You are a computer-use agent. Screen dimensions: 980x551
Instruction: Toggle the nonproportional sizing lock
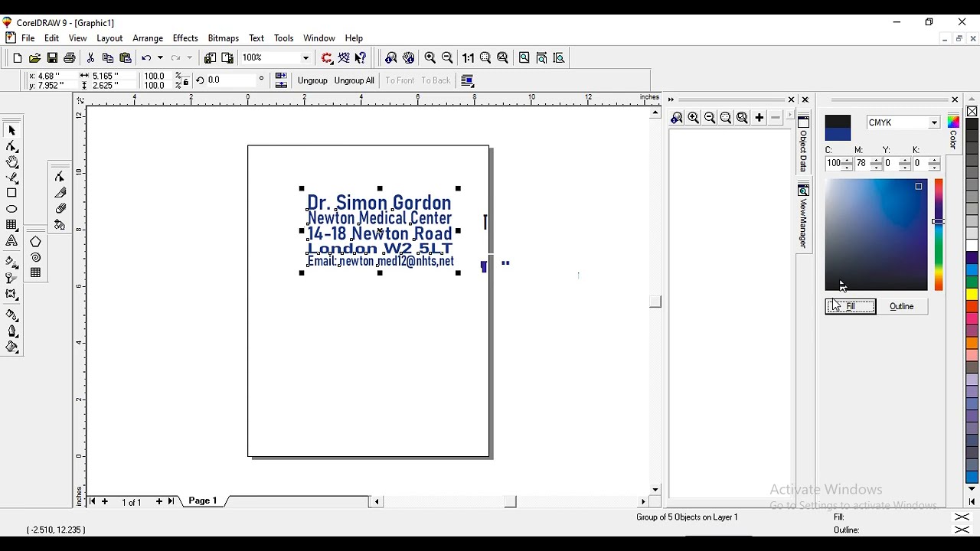tap(185, 81)
